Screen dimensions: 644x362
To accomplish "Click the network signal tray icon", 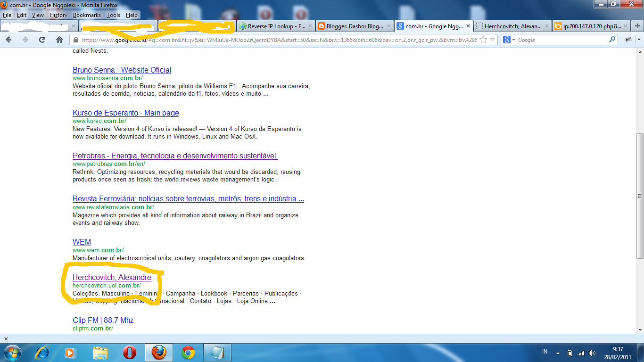I will [x=581, y=353].
